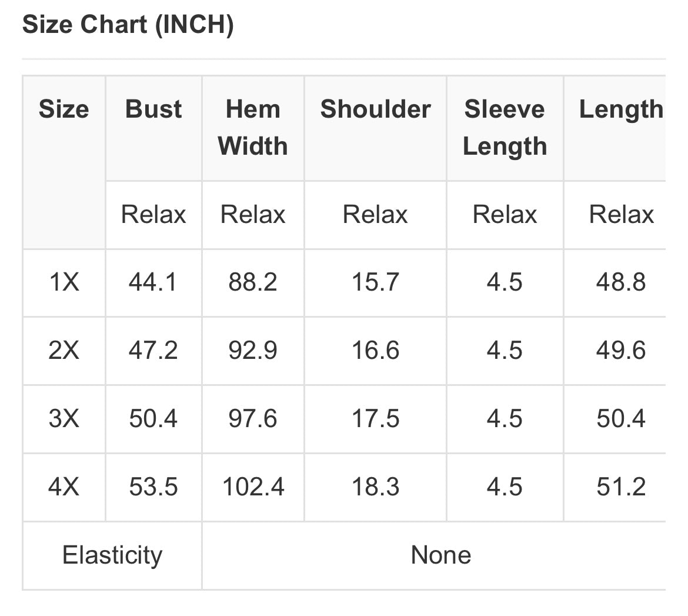Click the 102.4 hem width cell

[x=253, y=487]
